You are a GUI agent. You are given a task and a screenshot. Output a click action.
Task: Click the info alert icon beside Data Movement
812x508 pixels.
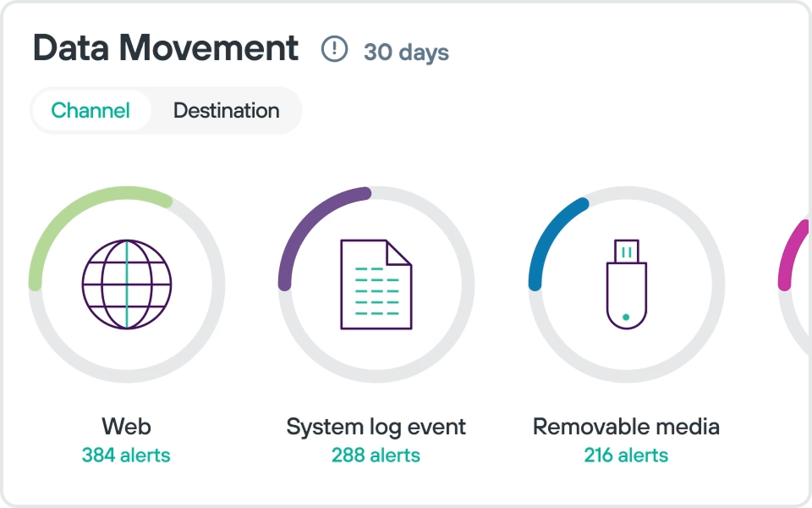(x=334, y=49)
